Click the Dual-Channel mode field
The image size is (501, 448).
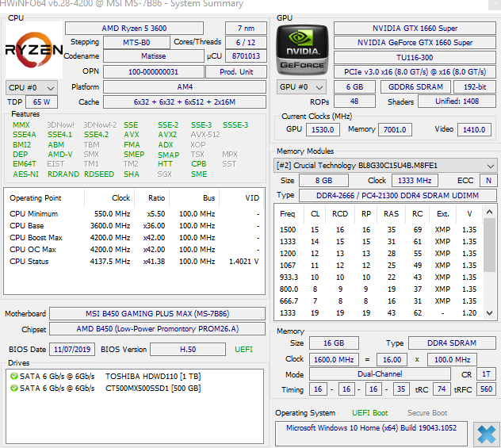coord(380,374)
